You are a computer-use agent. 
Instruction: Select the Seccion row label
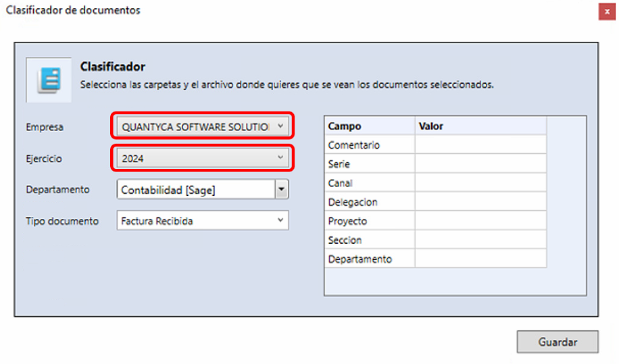coord(370,240)
